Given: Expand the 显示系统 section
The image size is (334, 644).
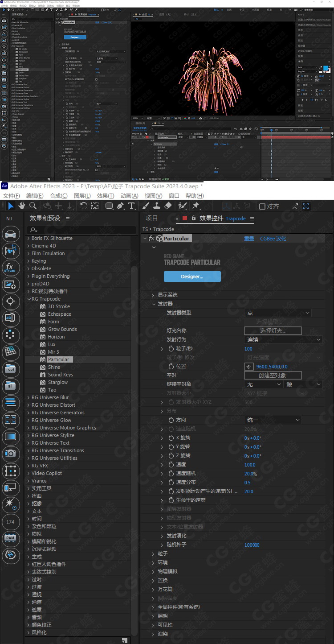Looking at the screenshot, I should (x=153, y=295).
